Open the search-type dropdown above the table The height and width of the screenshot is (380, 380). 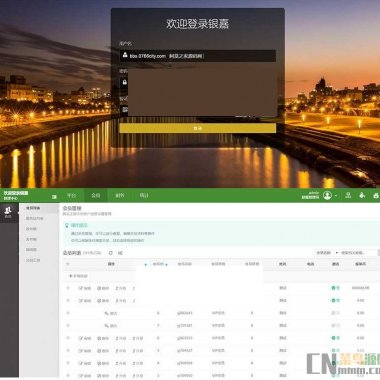[327, 253]
